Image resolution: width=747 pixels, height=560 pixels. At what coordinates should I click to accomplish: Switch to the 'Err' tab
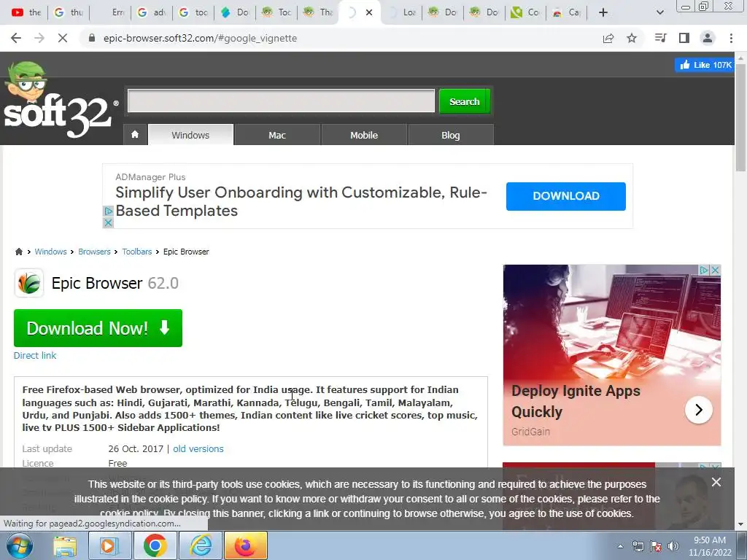(111, 12)
